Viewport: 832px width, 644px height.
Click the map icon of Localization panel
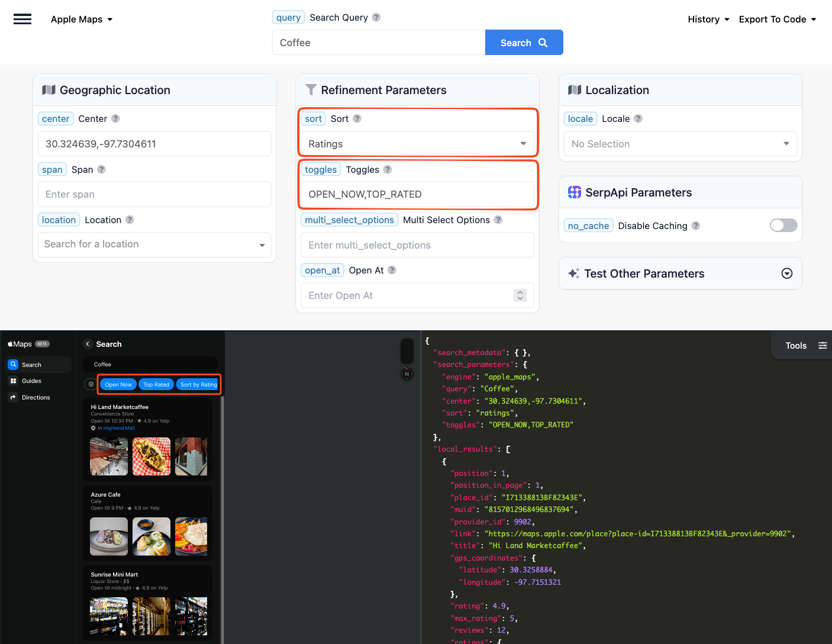575,90
